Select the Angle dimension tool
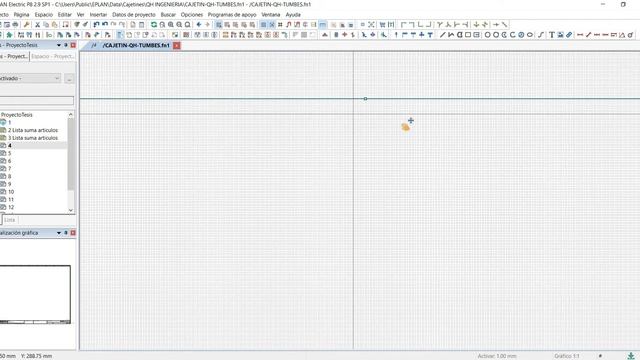 point(622,35)
